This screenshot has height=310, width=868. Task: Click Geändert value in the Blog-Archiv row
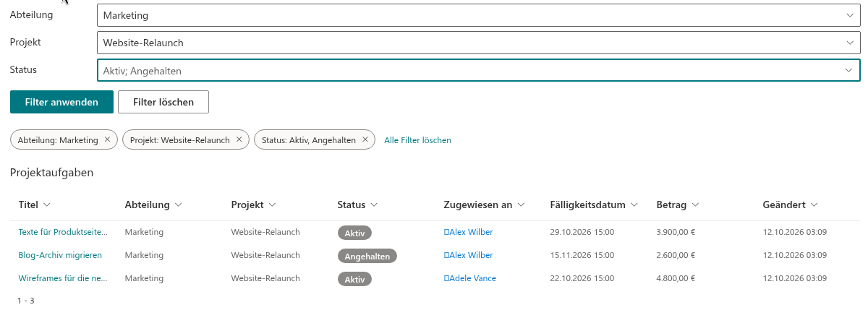pyautogui.click(x=794, y=255)
